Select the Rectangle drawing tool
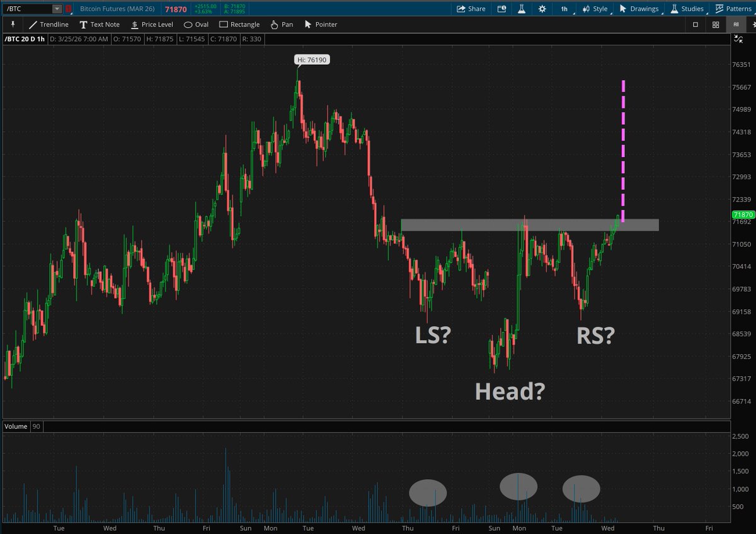Screen dimensions: 756x534 pyautogui.click(x=239, y=25)
